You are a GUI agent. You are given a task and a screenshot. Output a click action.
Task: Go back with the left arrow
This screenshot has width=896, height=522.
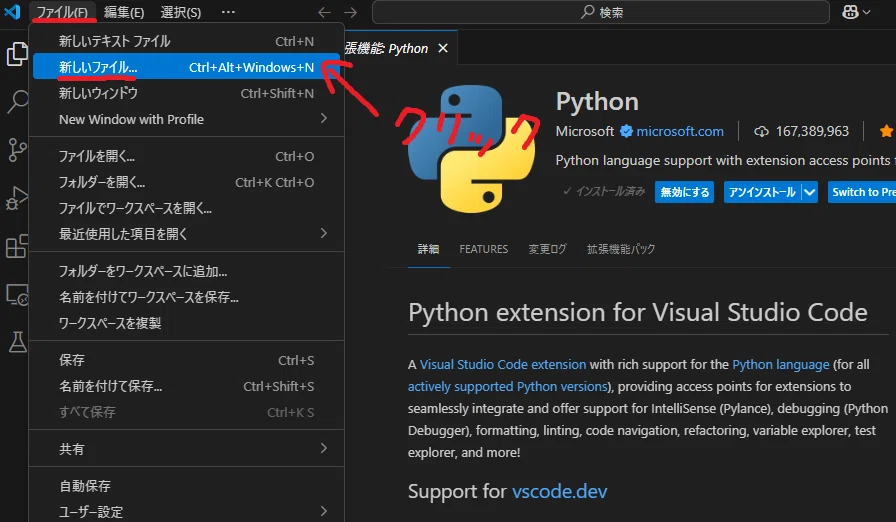324,12
